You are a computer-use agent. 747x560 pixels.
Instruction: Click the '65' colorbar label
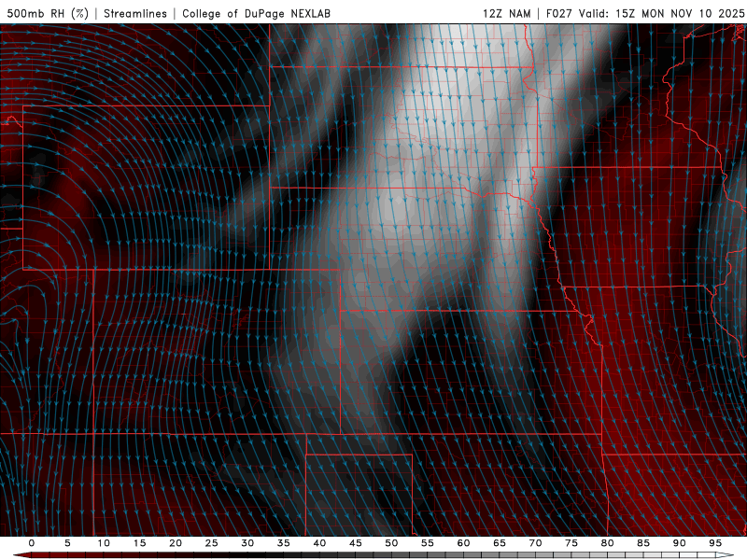coord(500,543)
